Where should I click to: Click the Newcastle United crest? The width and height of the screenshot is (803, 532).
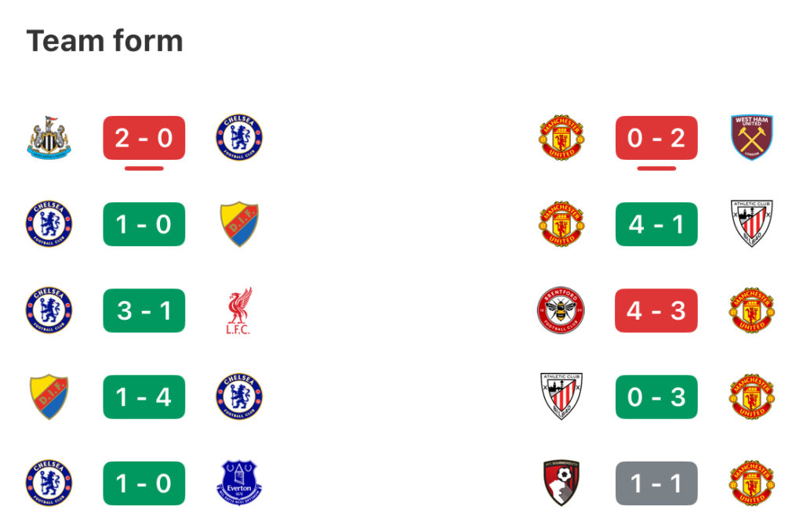(49, 138)
